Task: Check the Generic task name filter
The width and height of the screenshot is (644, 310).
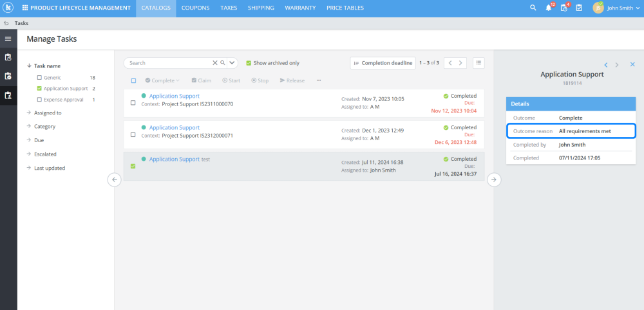Action: coord(39,77)
